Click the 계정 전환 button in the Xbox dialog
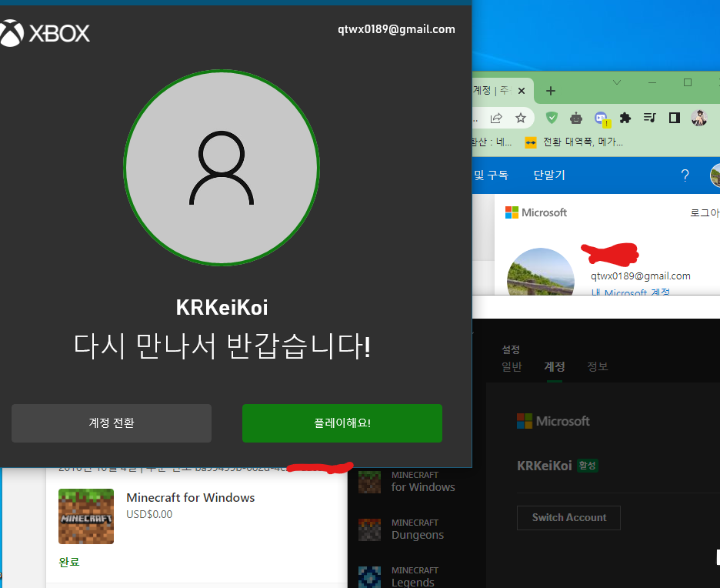This screenshot has height=588, width=720. pos(112,423)
